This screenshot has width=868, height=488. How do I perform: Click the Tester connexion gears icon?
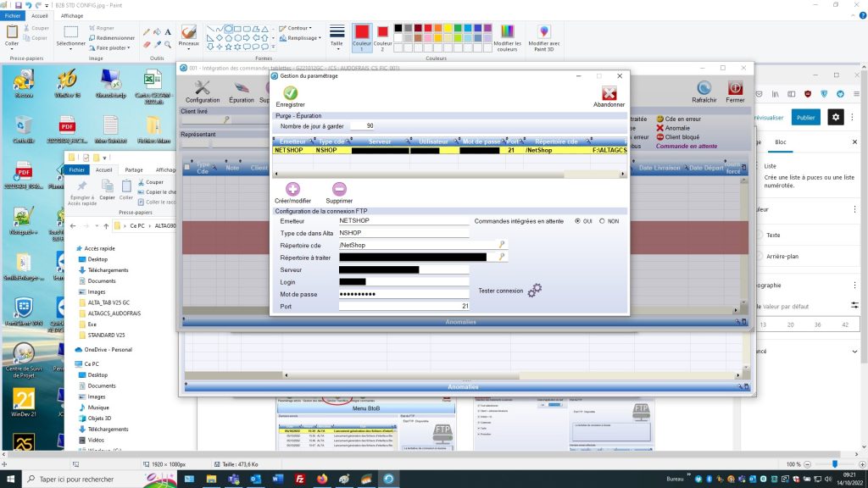534,291
